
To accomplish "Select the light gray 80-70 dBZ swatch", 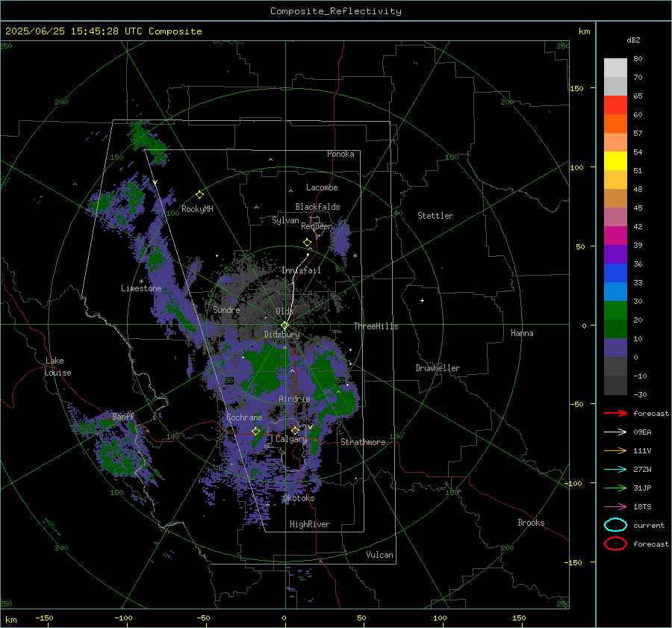I will click(615, 68).
